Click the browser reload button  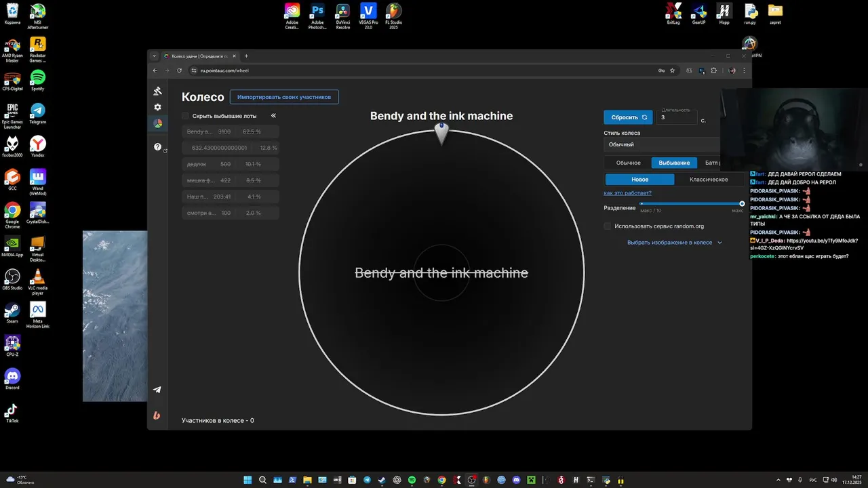(180, 70)
